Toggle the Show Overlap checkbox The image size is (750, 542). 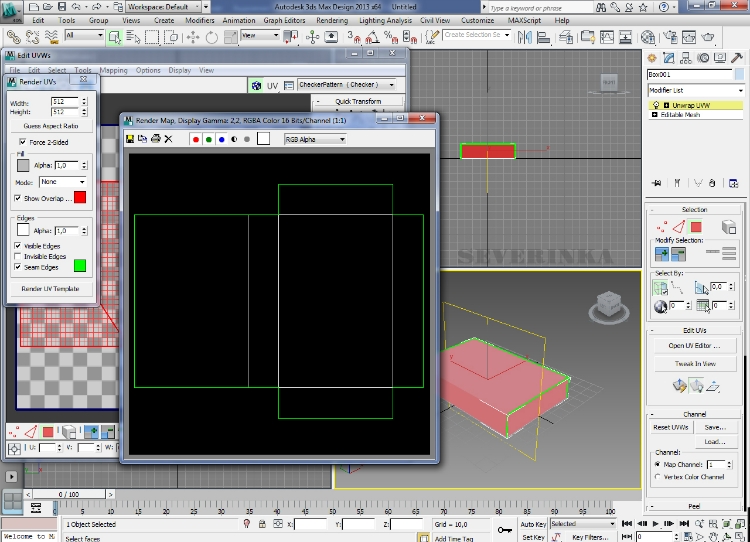pyautogui.click(x=18, y=198)
